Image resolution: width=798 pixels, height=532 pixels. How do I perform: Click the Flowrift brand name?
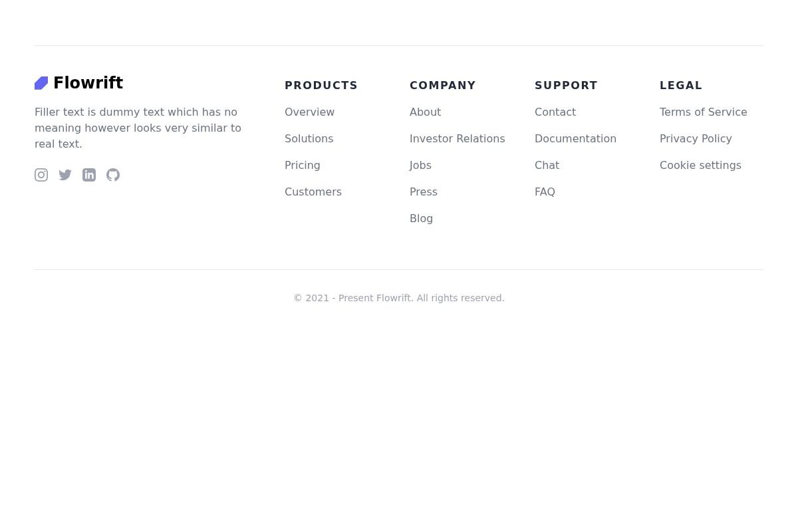(x=88, y=82)
